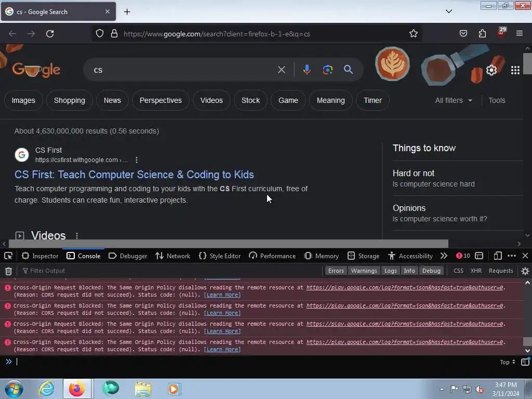Click the Filter Output field

(170, 271)
